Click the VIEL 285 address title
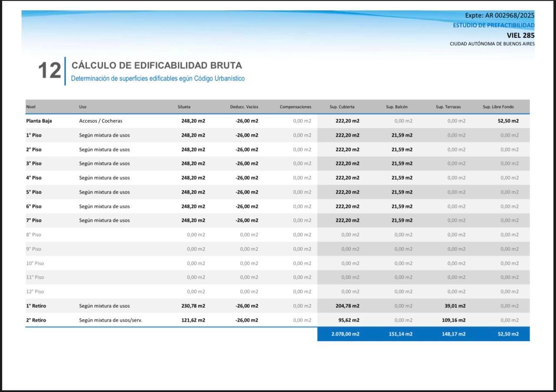This screenshot has height=392, width=556. click(x=520, y=35)
